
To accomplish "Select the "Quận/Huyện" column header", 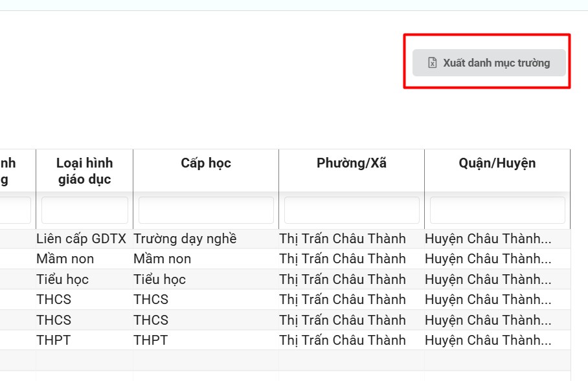I will point(497,163).
